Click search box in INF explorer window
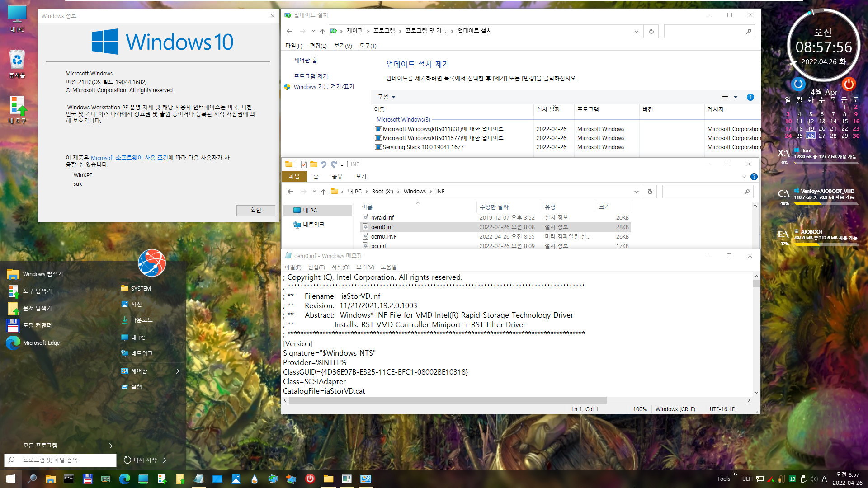 pyautogui.click(x=708, y=192)
